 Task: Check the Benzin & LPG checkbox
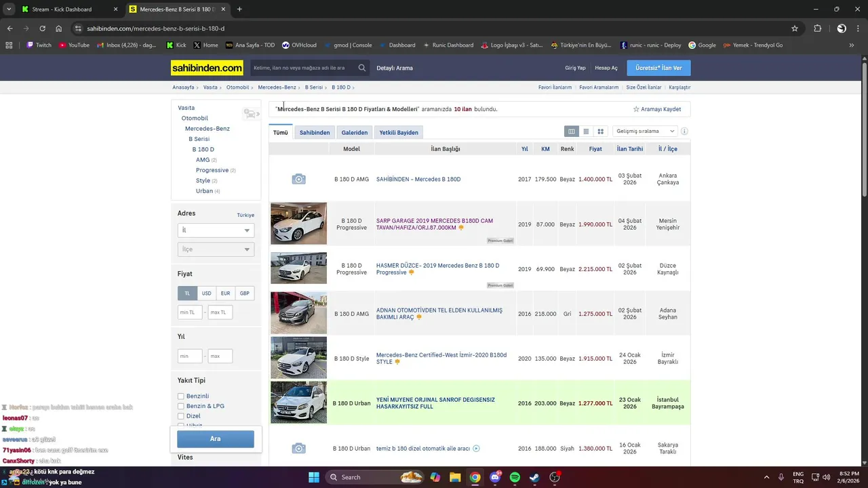(181, 406)
